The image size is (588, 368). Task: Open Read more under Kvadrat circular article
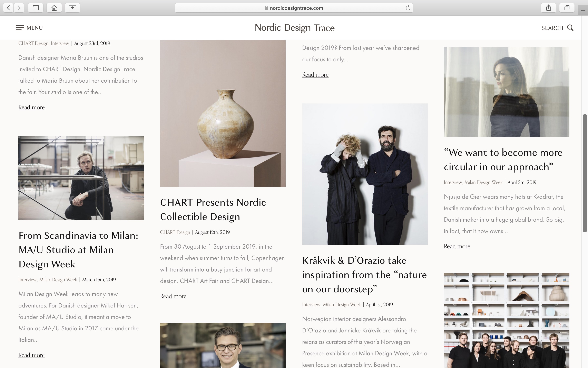(457, 246)
